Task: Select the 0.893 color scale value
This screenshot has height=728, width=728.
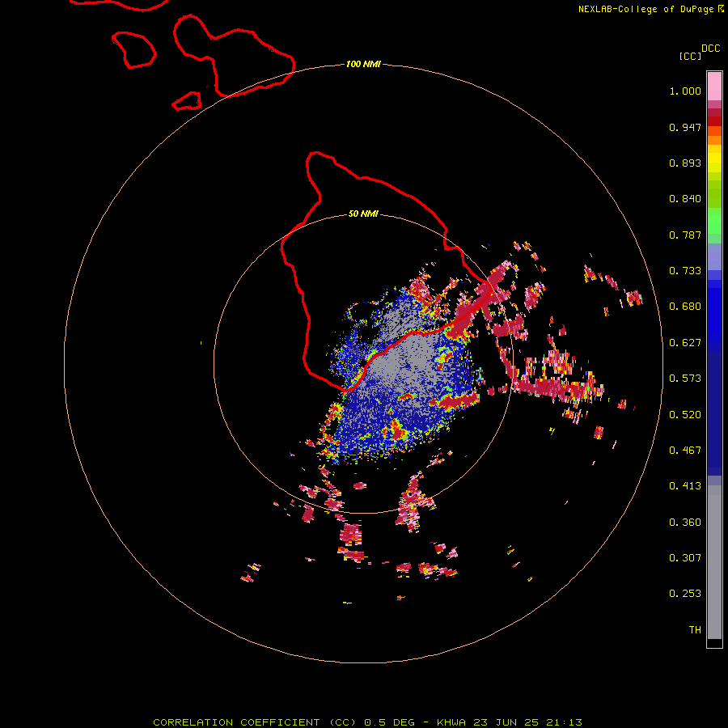Action: 685,163
